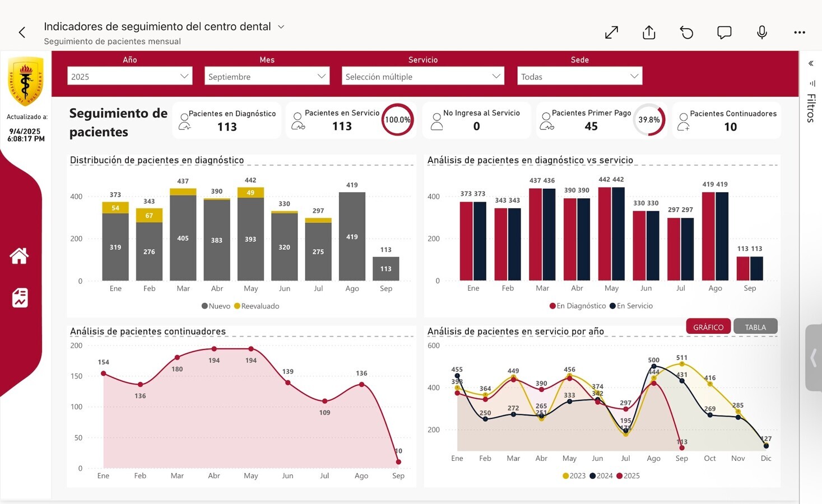Screen dimensions: 822x504
Task: Activate the microphone icon
Action: [761, 32]
